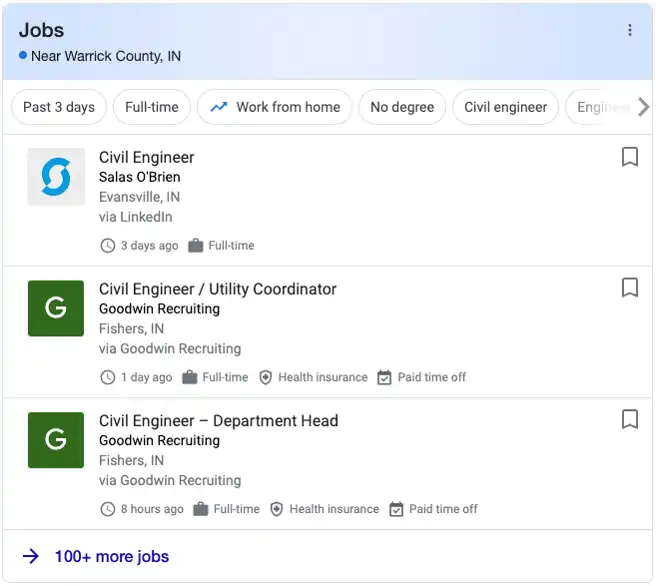Viewport: 656px width, 586px height.
Task: Click the clock icon next to 3 days ago
Action: pos(108,246)
